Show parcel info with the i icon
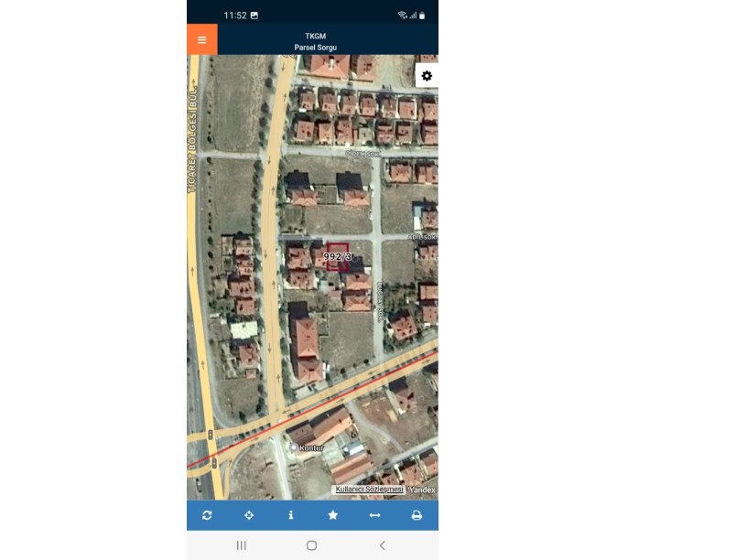 (290, 515)
